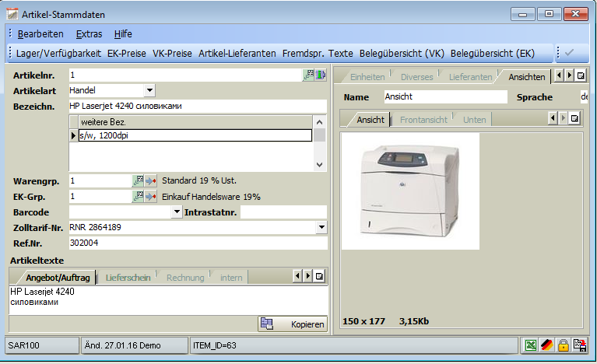The height and width of the screenshot is (364, 597).
Task: Open Belegübersicht (EK) from toolbar
Action: coord(492,53)
